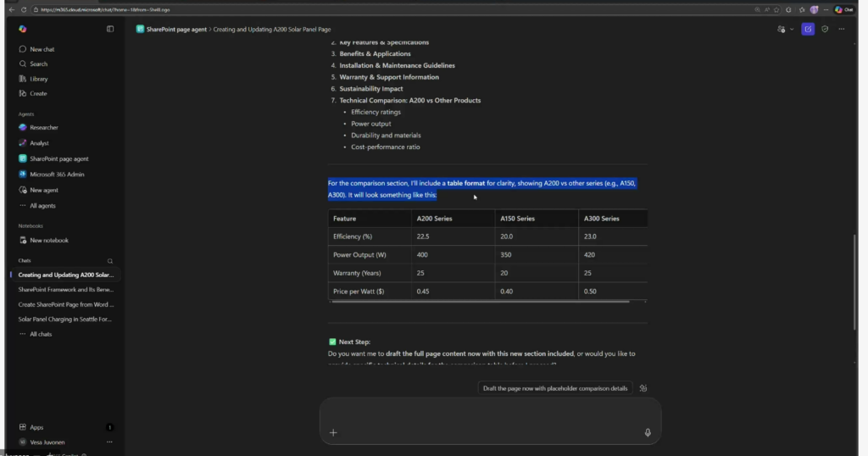Click Draft the page now with placeholder suggestion
The image size is (868, 456).
[x=555, y=388]
